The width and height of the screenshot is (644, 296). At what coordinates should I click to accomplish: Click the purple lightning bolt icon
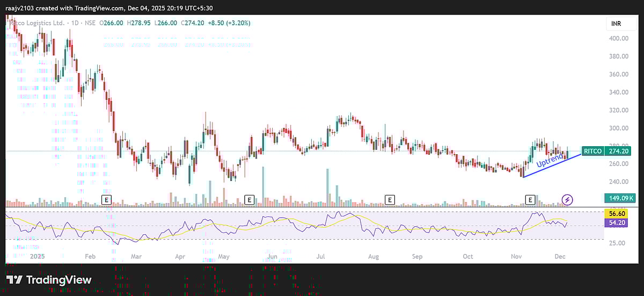click(x=567, y=200)
